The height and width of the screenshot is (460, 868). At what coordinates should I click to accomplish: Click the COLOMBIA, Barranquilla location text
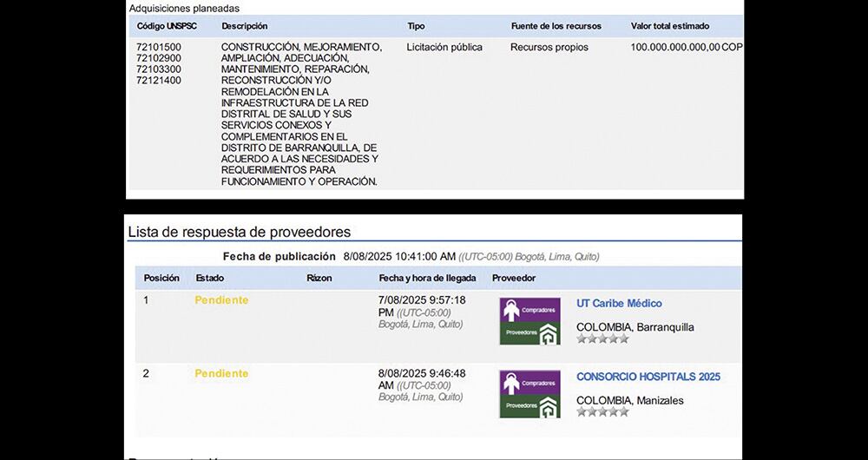point(635,327)
